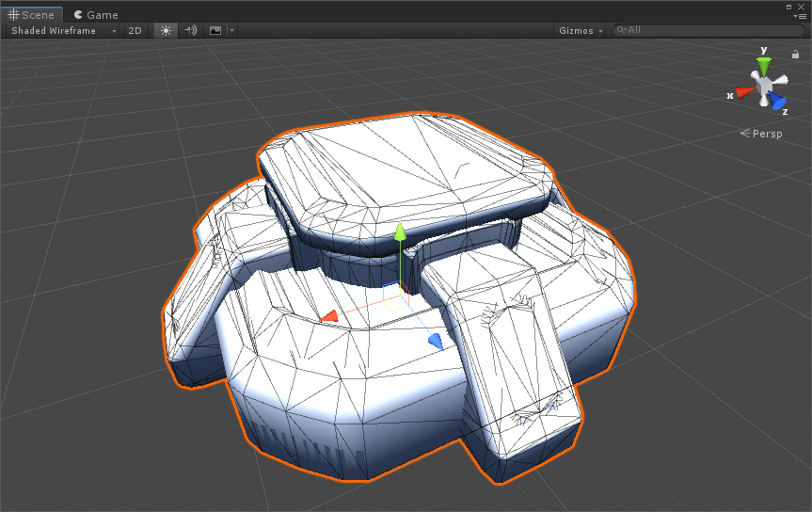The width and height of the screenshot is (812, 512).
Task: Toggle scene lighting sun icon
Action: [x=166, y=30]
